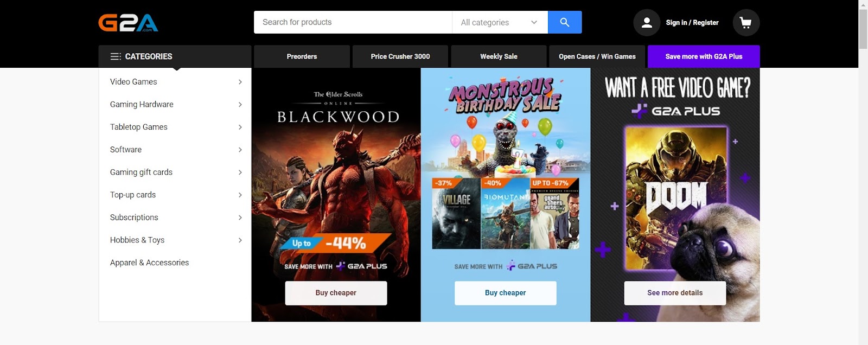Click the G2A logo

(128, 23)
